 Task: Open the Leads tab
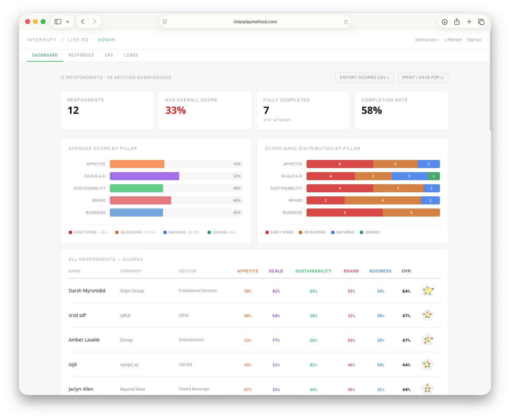point(131,55)
